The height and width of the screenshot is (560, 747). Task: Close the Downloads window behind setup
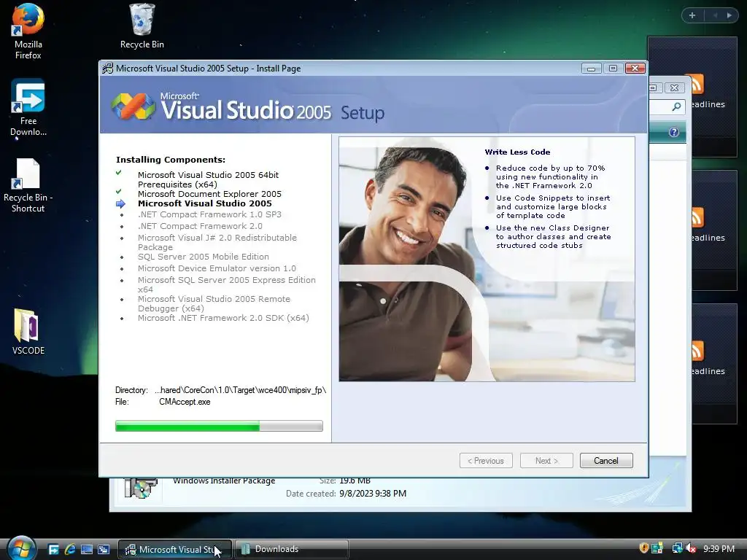(675, 87)
